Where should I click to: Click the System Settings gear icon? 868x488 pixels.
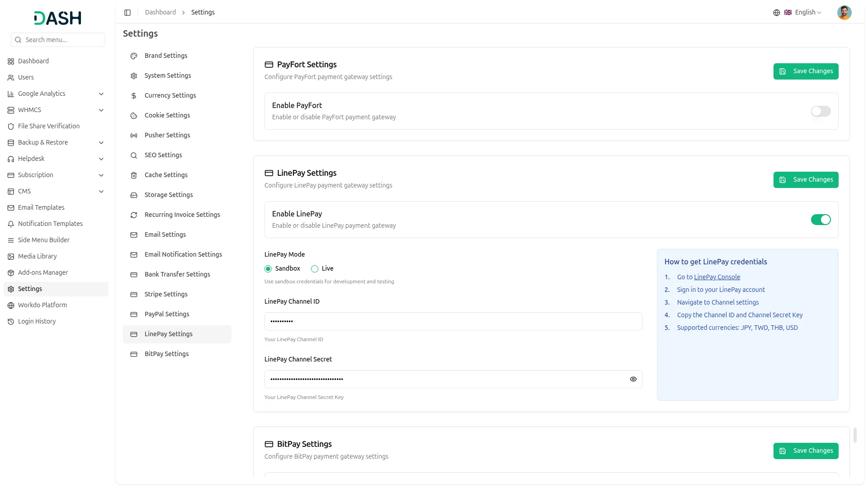click(x=134, y=76)
